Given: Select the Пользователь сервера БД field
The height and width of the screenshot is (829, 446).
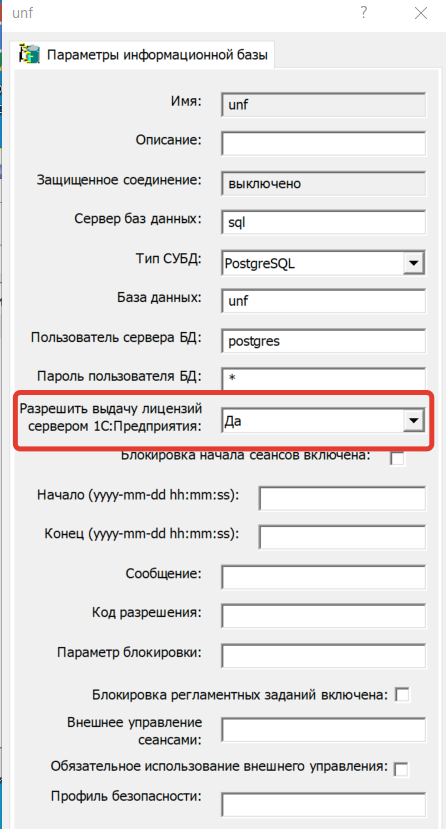Looking at the screenshot, I should pyautogui.click(x=323, y=341).
